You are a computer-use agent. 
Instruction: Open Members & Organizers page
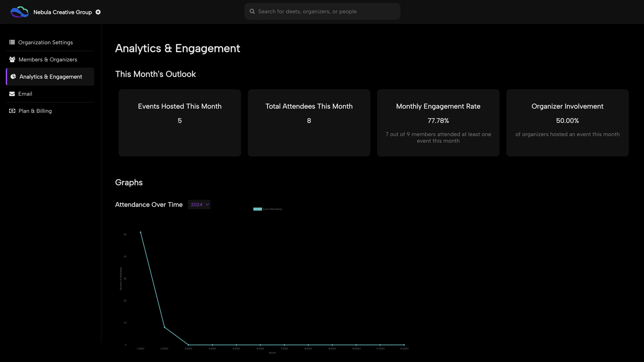[x=48, y=59]
